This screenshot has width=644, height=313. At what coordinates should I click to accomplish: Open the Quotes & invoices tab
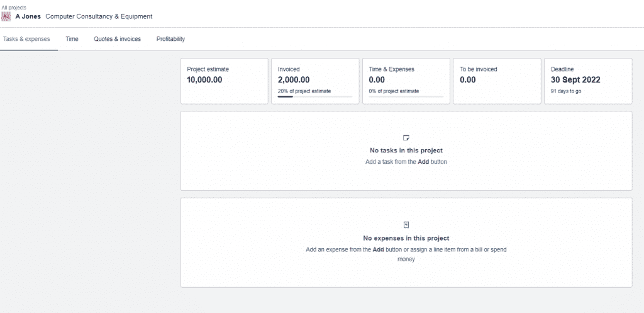tap(118, 39)
